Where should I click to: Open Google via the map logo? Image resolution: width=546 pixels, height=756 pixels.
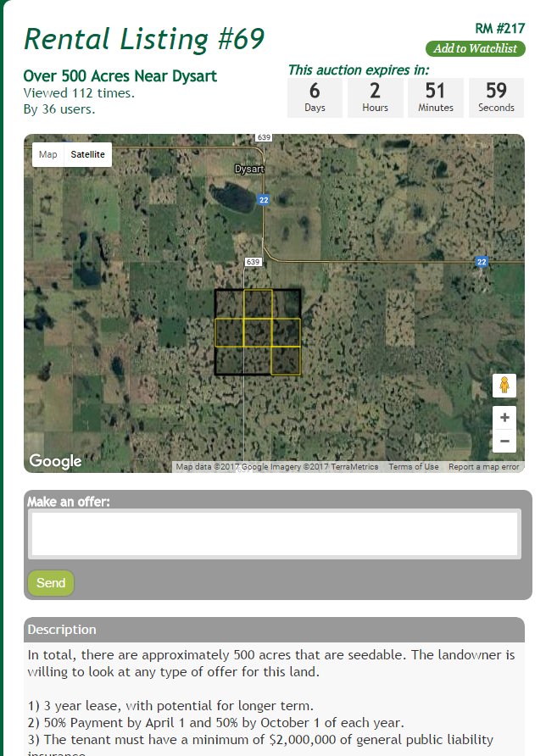pyautogui.click(x=55, y=461)
